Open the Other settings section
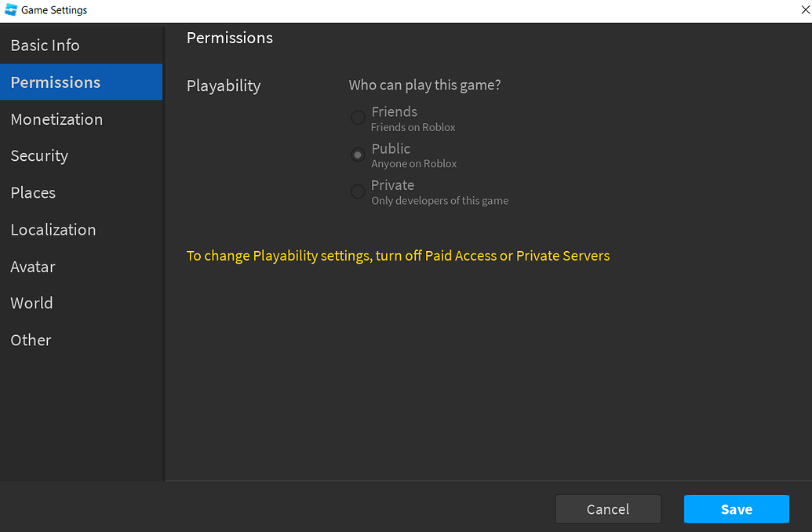Image resolution: width=812 pixels, height=532 pixels. 31,340
